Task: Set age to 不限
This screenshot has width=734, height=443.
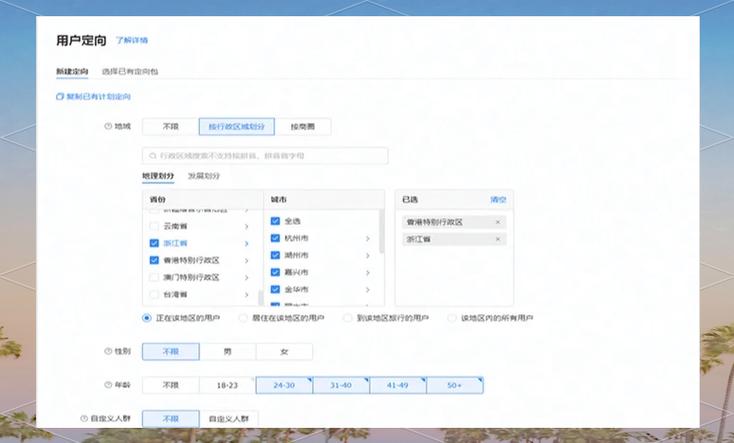Action: (x=171, y=385)
